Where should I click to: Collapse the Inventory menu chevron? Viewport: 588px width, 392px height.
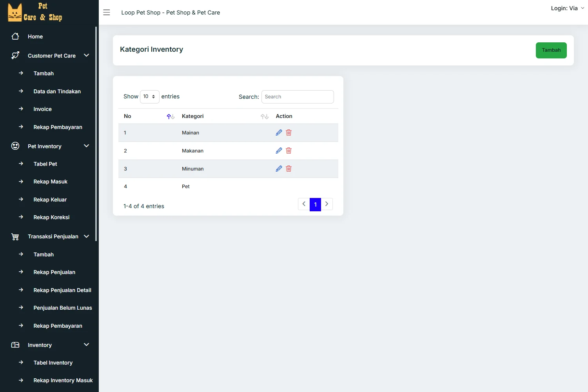(87, 345)
